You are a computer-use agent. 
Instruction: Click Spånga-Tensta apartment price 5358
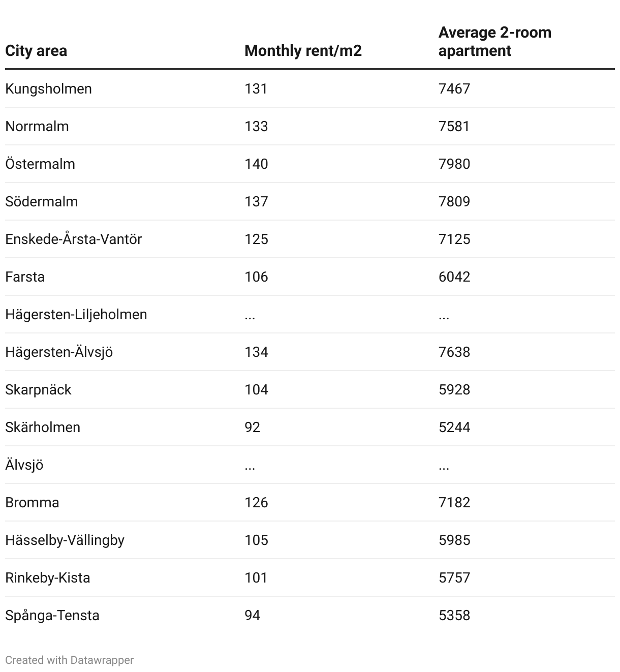tap(454, 615)
